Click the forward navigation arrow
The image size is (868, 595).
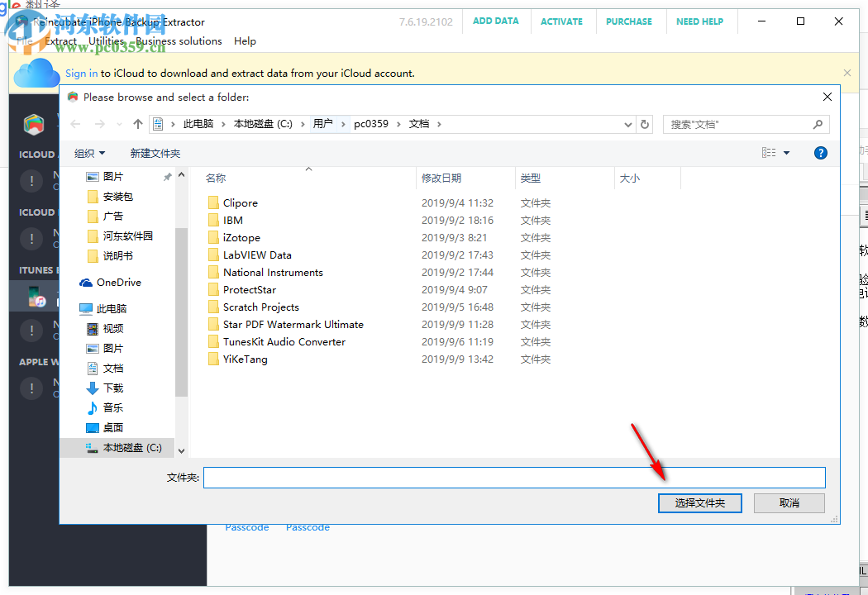(98, 124)
